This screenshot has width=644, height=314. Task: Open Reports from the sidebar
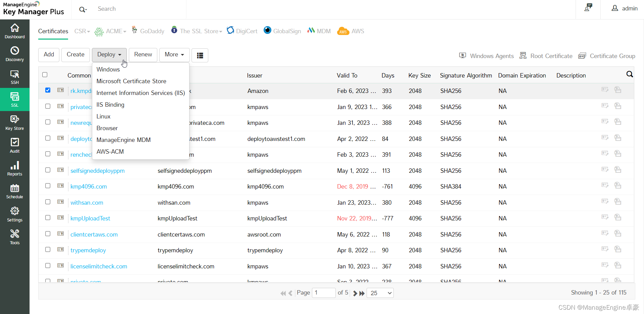15,168
